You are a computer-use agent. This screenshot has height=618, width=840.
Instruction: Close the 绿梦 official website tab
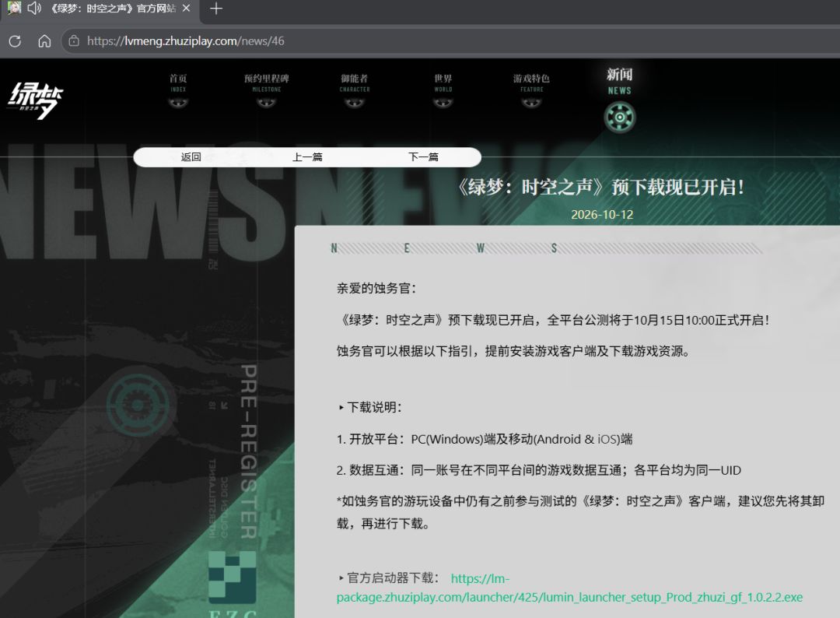click(186, 8)
